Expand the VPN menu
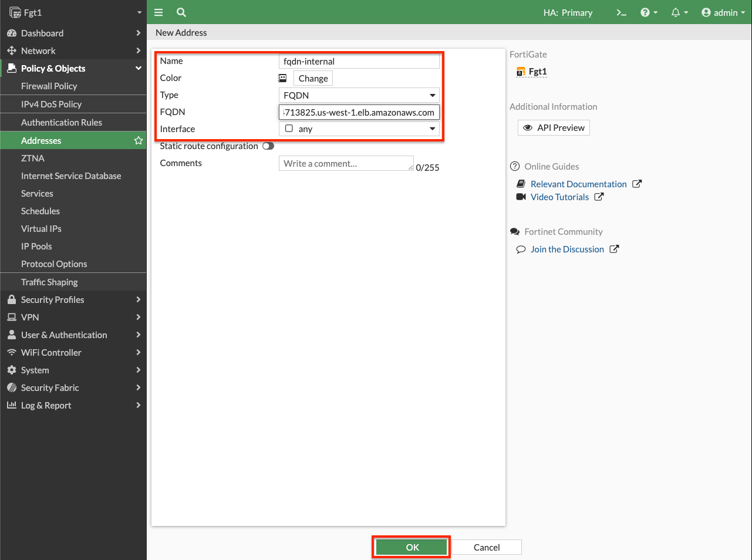This screenshot has height=560, width=752. point(73,317)
